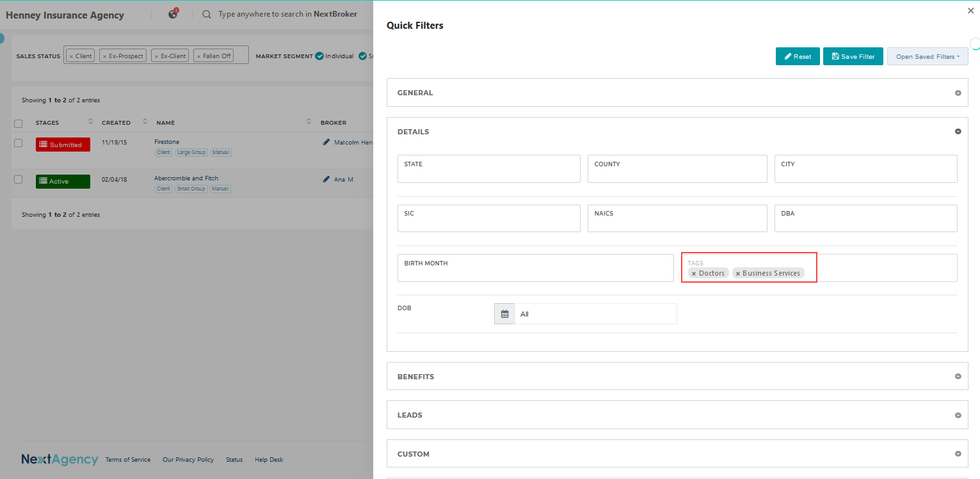The height and width of the screenshot is (479, 980).
Task: Click the pencil icon beside Malcolm broker
Action: click(326, 142)
